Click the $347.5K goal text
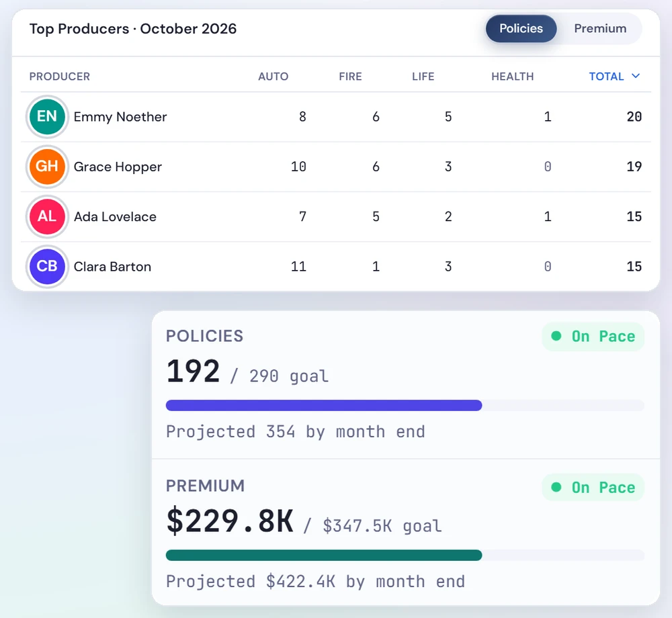Screen dimensions: 672x618 pos(382,526)
